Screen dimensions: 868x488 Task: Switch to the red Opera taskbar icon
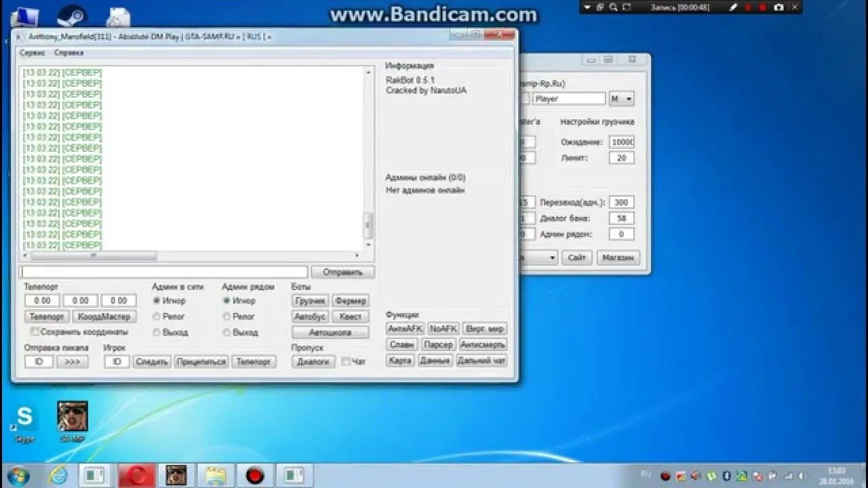pyautogui.click(x=136, y=475)
